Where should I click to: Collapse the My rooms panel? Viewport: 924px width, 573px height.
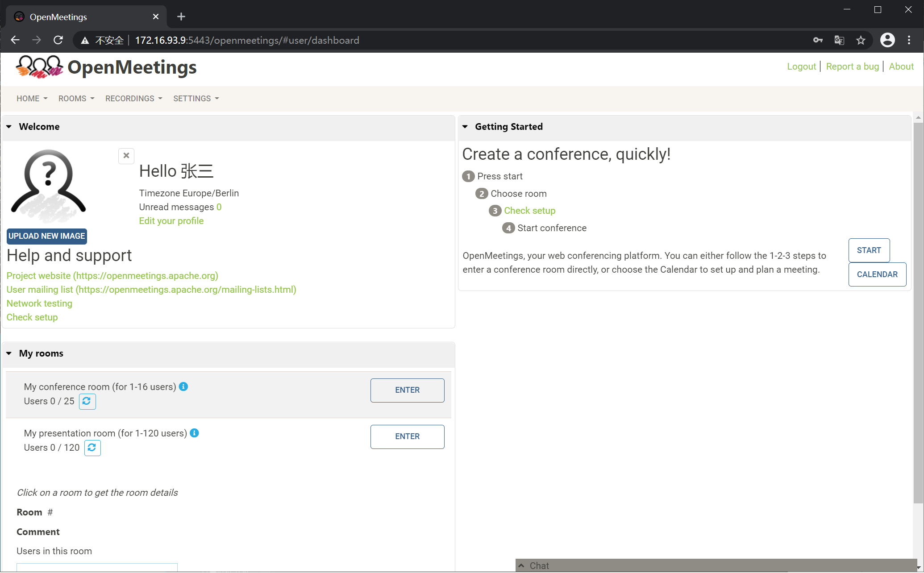point(9,353)
